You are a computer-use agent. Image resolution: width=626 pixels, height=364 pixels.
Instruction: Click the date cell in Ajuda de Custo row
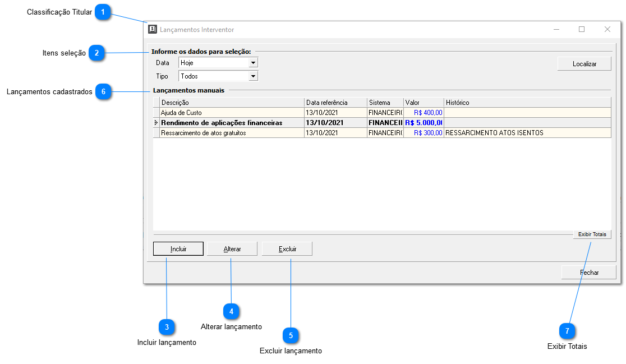(336, 113)
